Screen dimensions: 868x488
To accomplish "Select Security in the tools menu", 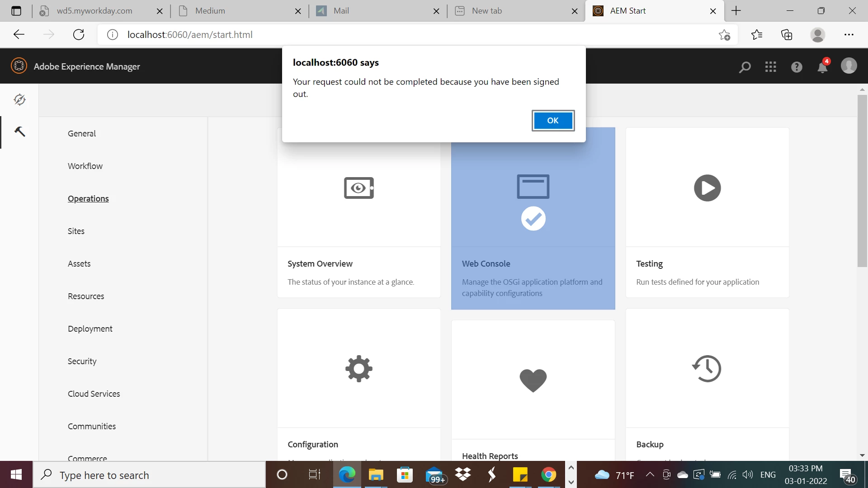I will point(82,361).
